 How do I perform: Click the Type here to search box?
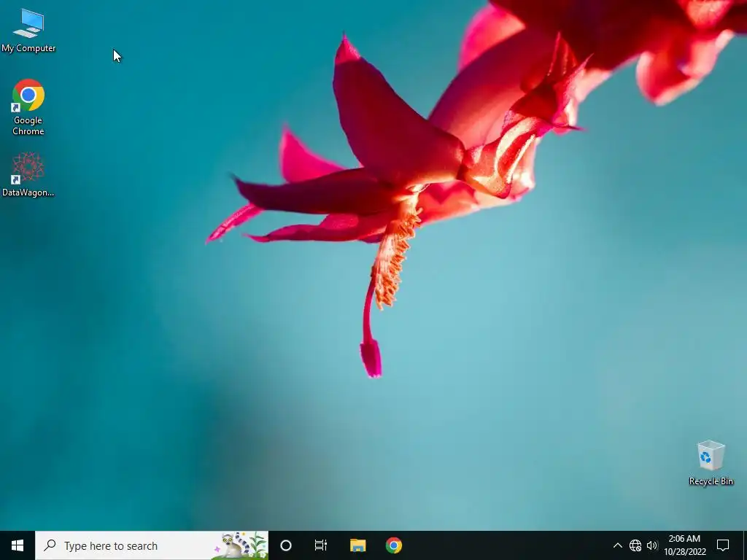(x=152, y=545)
